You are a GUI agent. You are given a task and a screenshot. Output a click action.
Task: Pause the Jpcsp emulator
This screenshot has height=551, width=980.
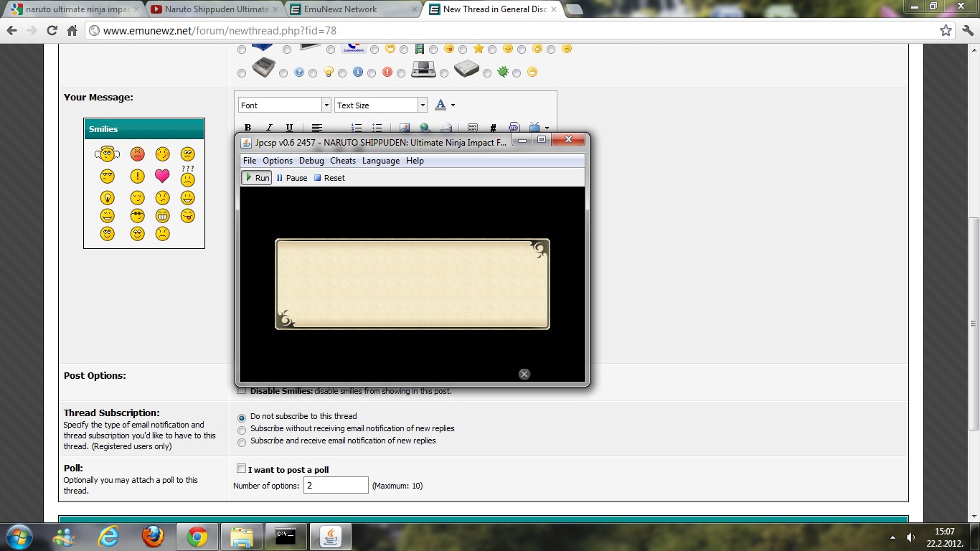coord(291,178)
